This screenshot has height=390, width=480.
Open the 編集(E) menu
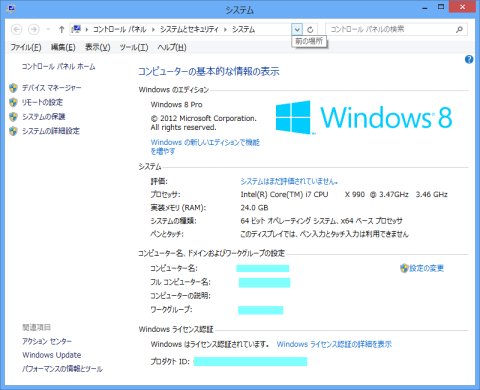(63, 47)
